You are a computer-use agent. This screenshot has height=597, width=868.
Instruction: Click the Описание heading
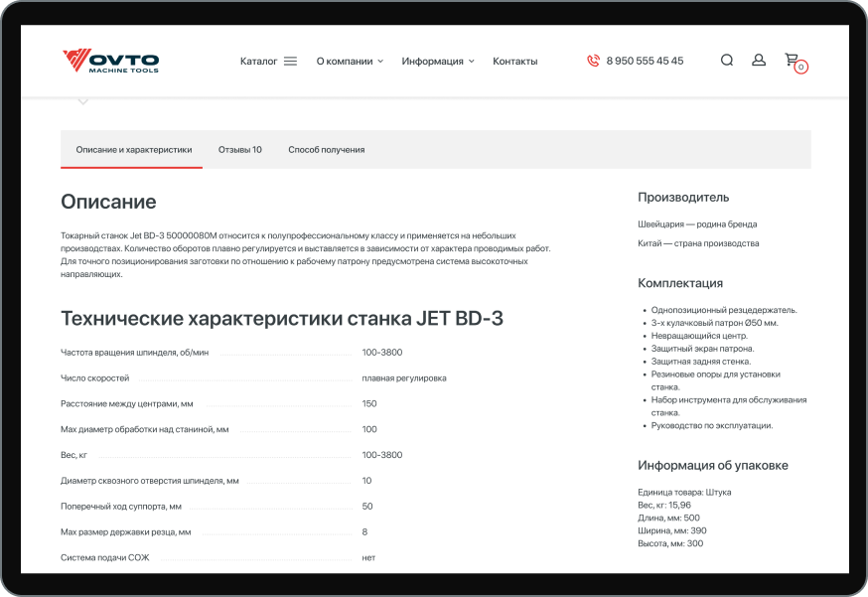(108, 202)
